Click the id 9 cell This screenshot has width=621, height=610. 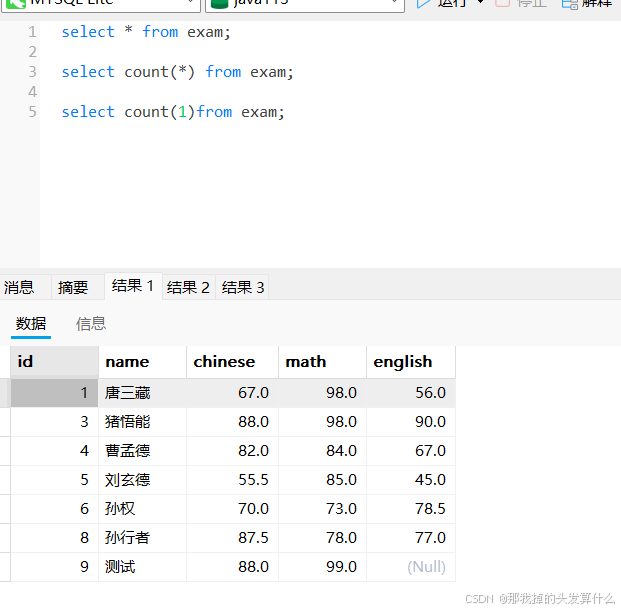(x=54, y=567)
